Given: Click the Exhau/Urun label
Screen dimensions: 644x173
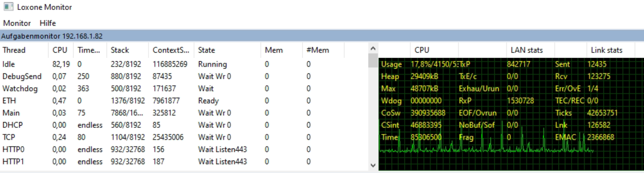Looking at the screenshot, I should (479, 88).
